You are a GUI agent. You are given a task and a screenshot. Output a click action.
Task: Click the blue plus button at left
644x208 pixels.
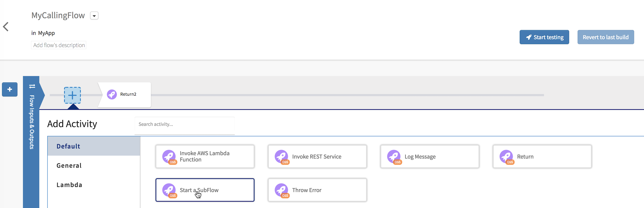click(x=10, y=89)
